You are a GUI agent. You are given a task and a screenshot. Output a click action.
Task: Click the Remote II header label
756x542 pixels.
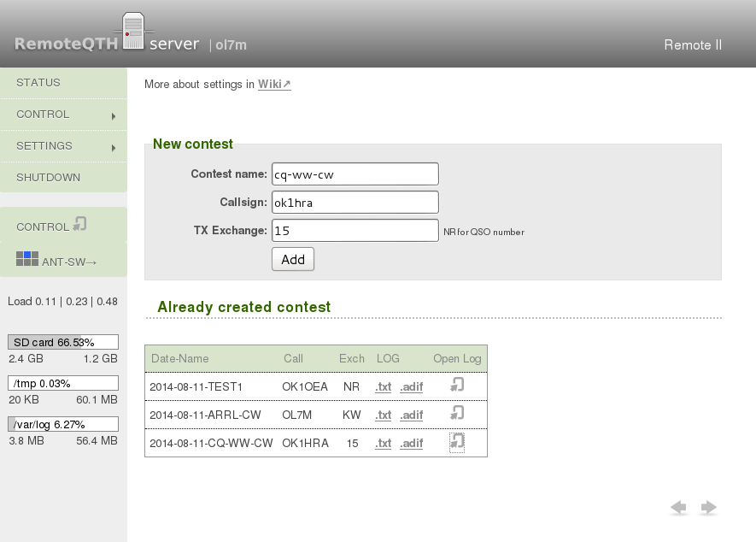(x=693, y=45)
